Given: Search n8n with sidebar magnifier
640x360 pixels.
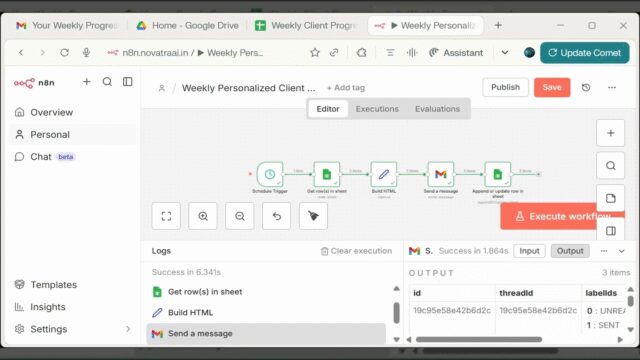Looking at the screenshot, I should (107, 82).
